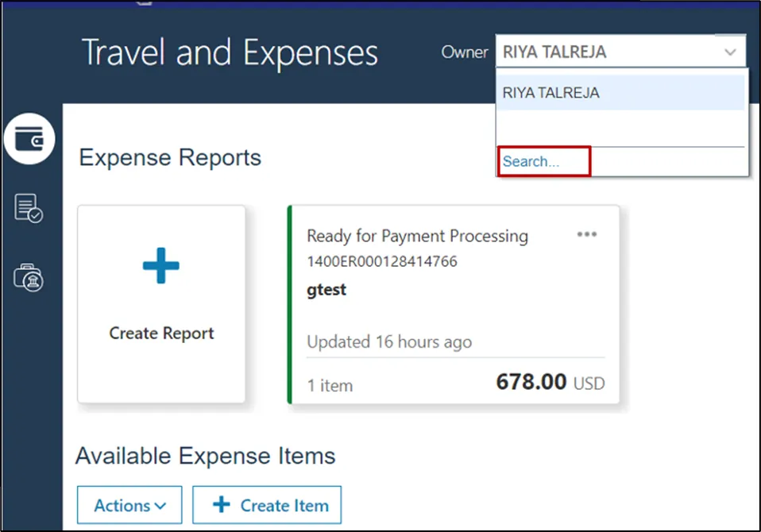Image resolution: width=761 pixels, height=532 pixels.
Task: Open the wallet Expenses icon in sidebar
Action: tap(29, 140)
